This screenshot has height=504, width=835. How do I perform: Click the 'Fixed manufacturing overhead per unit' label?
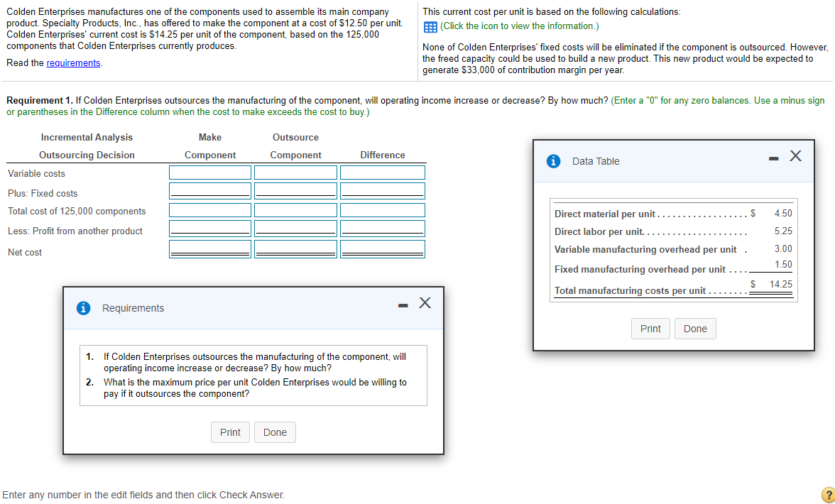point(640,269)
